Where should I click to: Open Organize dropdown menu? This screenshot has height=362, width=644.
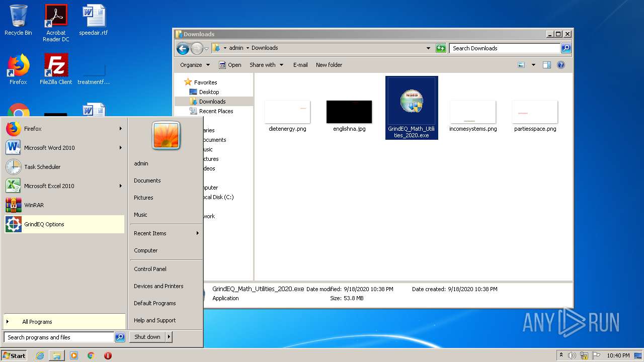coord(195,65)
